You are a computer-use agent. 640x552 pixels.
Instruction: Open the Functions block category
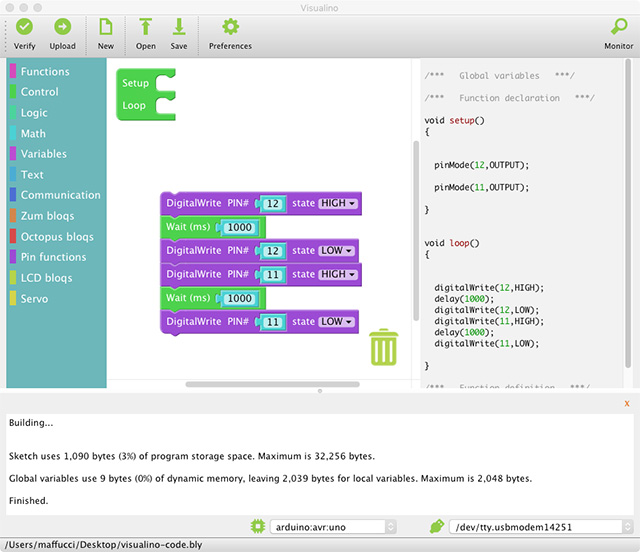pos(45,72)
